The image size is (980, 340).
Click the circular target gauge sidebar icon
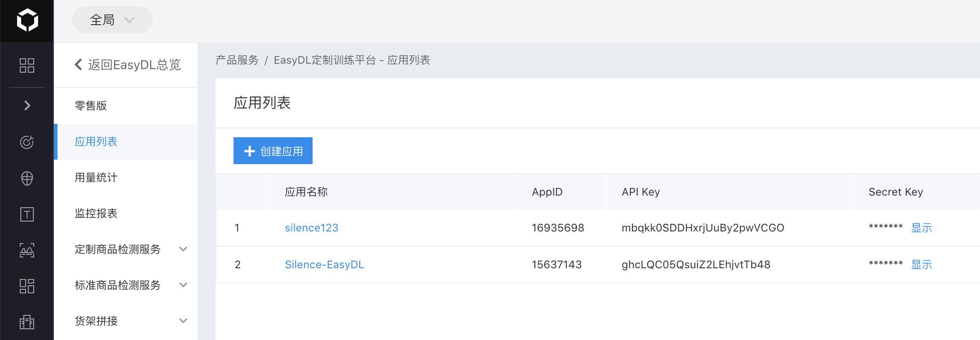pyautogui.click(x=27, y=142)
